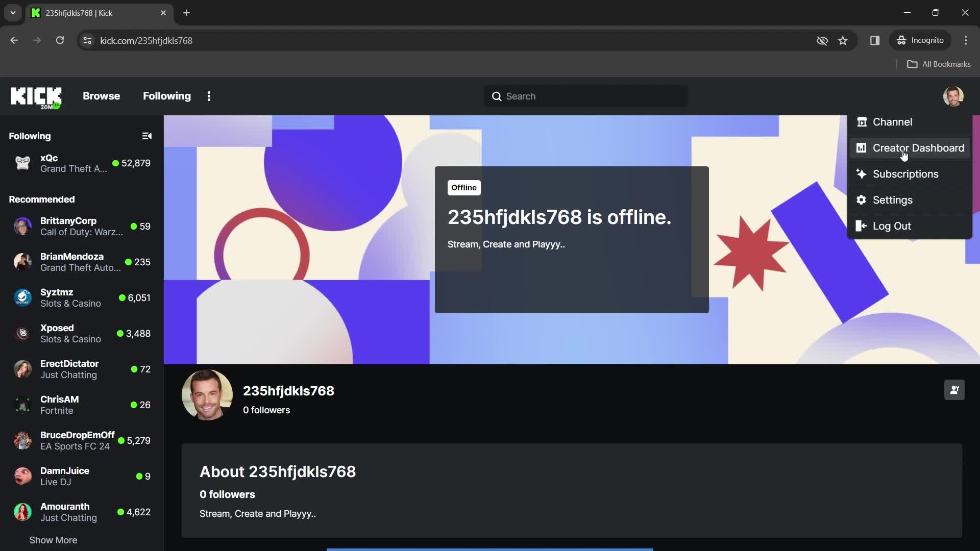Click the 'Recommended' sidebar heading

coord(41,199)
